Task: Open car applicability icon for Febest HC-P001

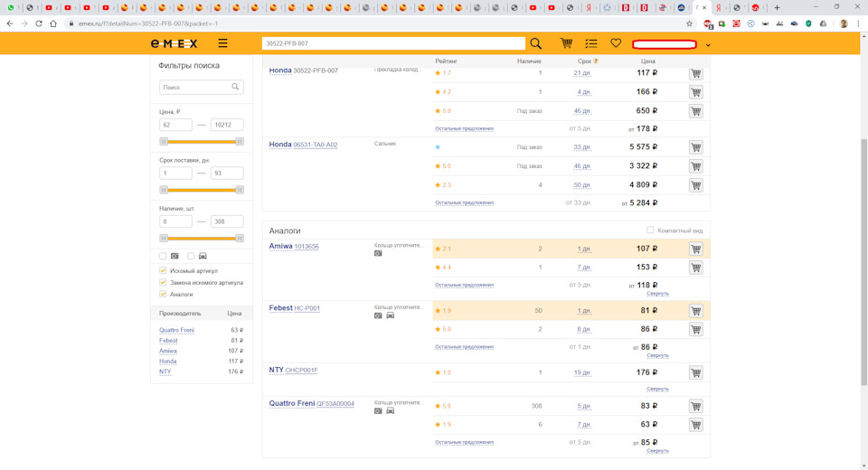Action: click(x=391, y=315)
